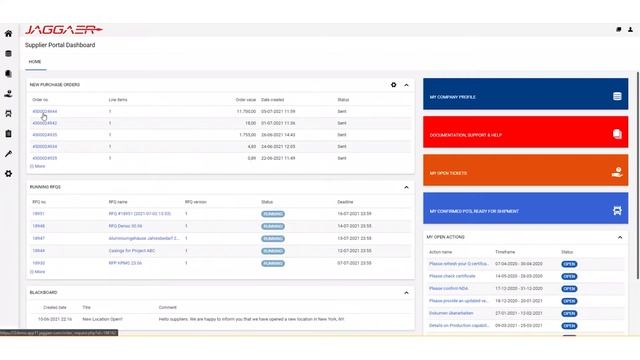
Task: Open the 'Please provide an updated ve...' action
Action: pyautogui.click(x=458, y=301)
